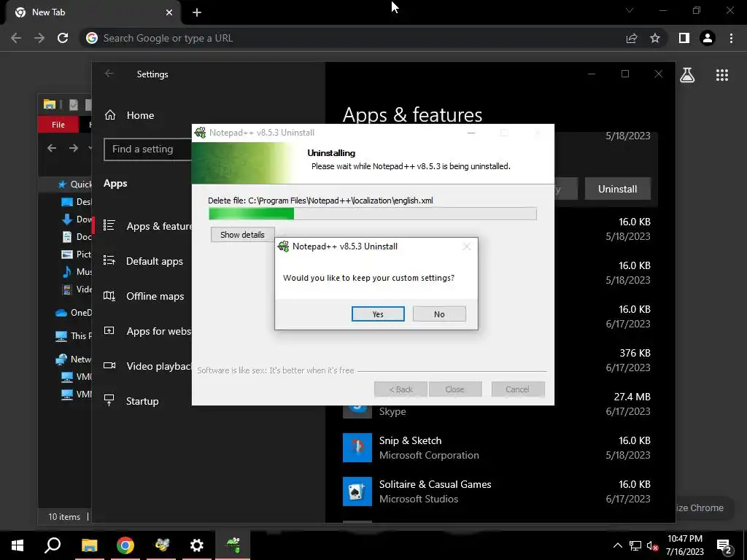Viewport: 747px width, 560px height.
Task: Click the bee app icon on taskbar
Action: click(161, 545)
